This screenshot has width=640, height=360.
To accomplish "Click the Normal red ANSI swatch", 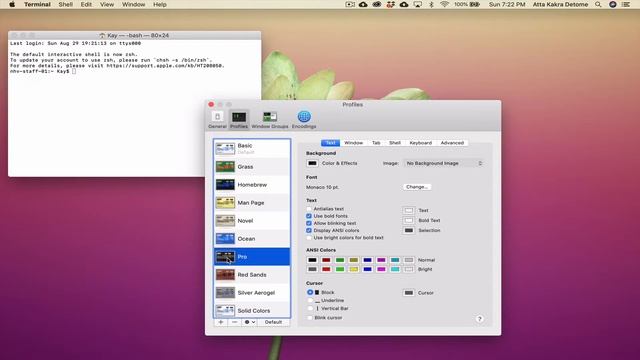I will coord(326,260).
